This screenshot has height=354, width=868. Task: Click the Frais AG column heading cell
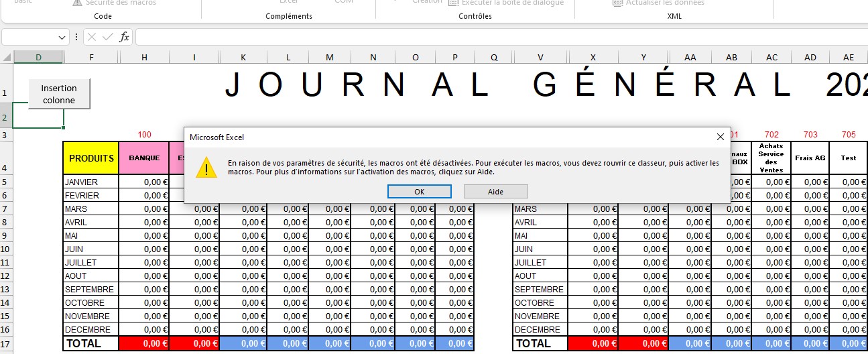tap(810, 158)
